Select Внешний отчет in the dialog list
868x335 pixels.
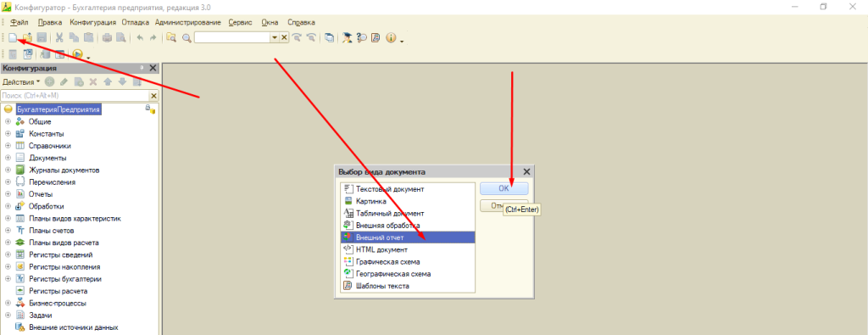[x=408, y=237]
